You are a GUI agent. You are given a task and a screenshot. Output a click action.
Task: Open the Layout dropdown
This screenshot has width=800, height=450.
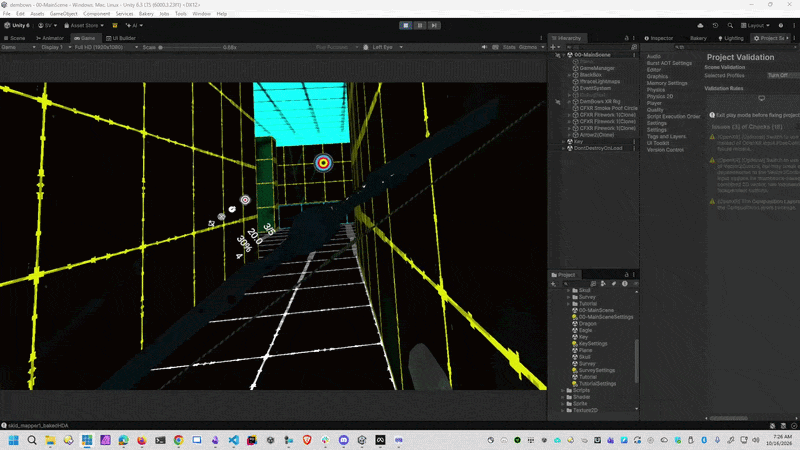755,26
